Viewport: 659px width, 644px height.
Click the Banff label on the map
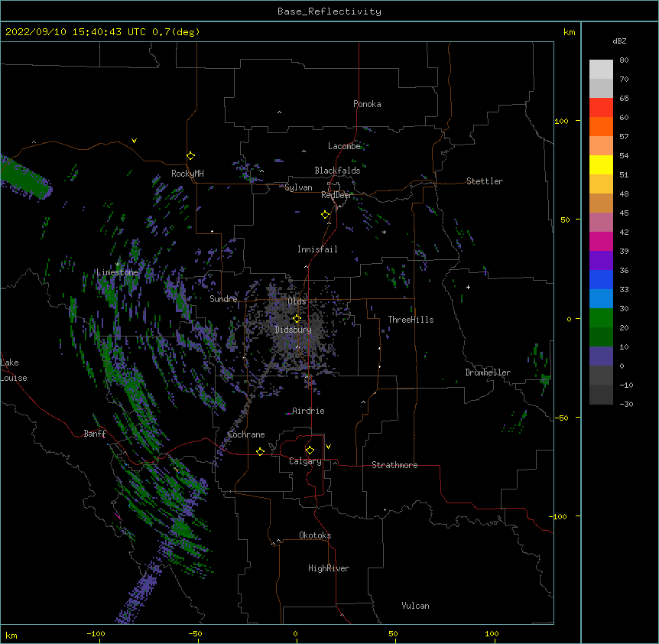click(x=95, y=434)
